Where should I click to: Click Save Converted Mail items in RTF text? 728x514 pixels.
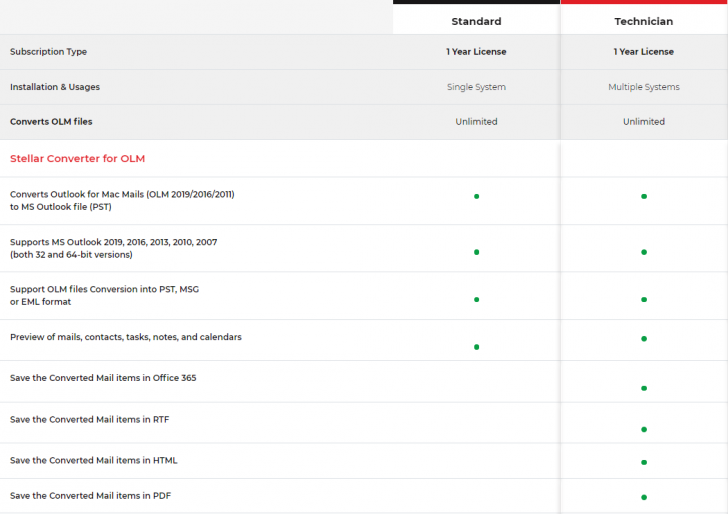pyautogui.click(x=90, y=419)
